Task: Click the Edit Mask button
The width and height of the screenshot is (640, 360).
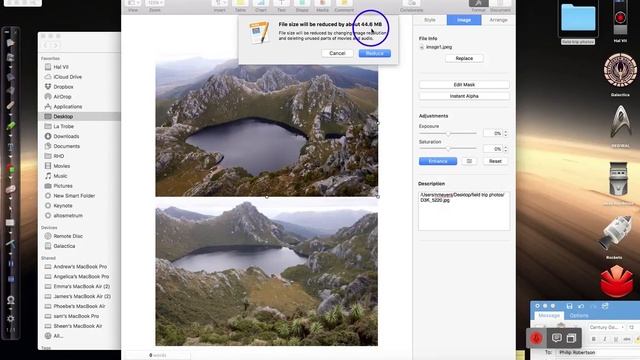Action: pyautogui.click(x=464, y=84)
